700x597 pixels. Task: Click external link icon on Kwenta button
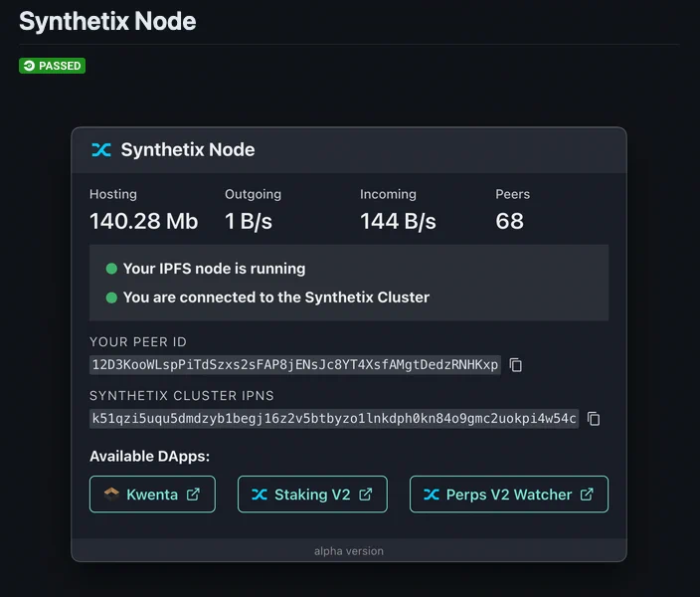coord(193,495)
